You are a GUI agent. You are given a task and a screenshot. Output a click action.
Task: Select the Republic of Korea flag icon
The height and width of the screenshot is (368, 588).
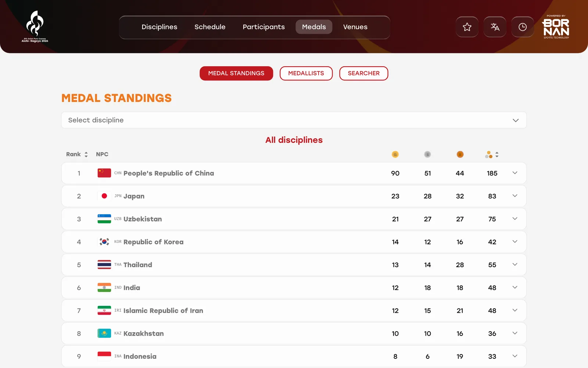pyautogui.click(x=104, y=242)
